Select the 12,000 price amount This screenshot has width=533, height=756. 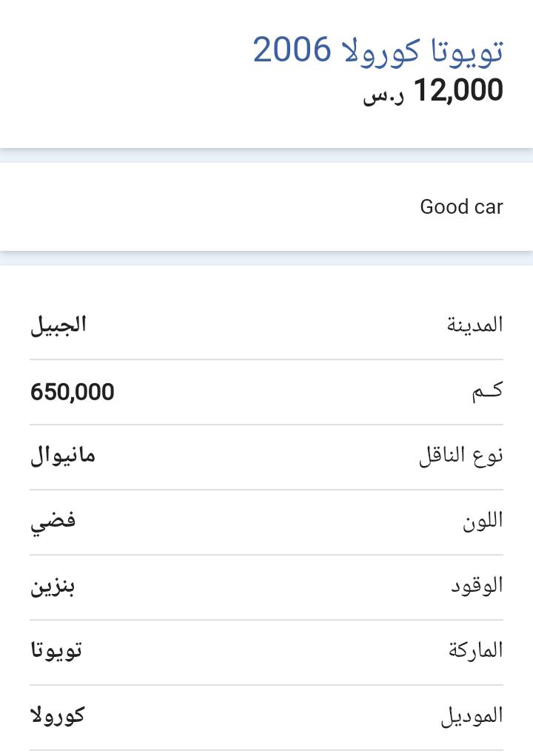[458, 90]
